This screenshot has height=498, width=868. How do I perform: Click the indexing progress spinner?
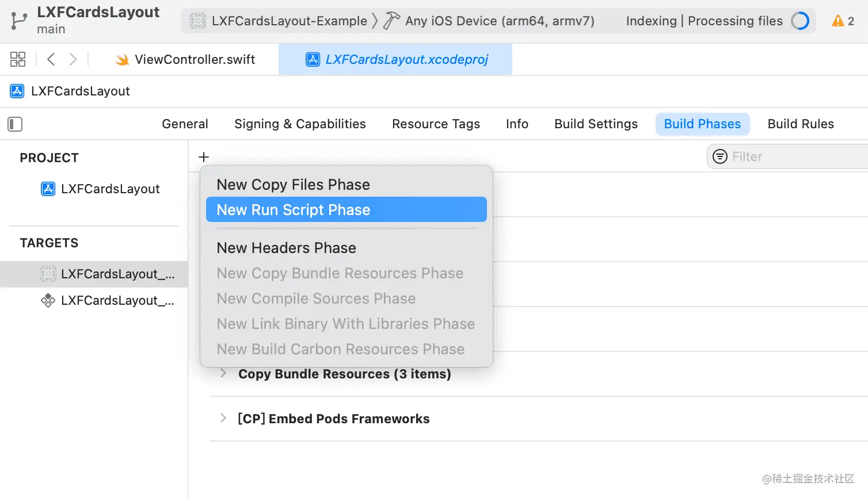(800, 21)
